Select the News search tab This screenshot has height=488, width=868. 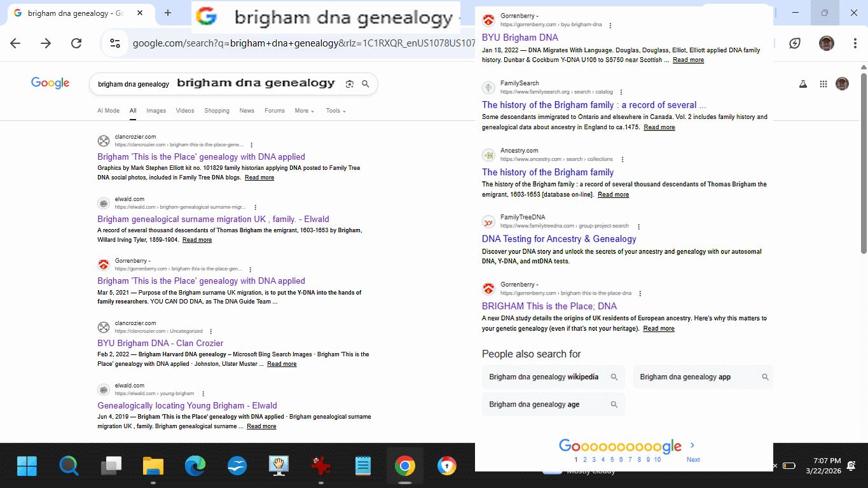(x=247, y=111)
